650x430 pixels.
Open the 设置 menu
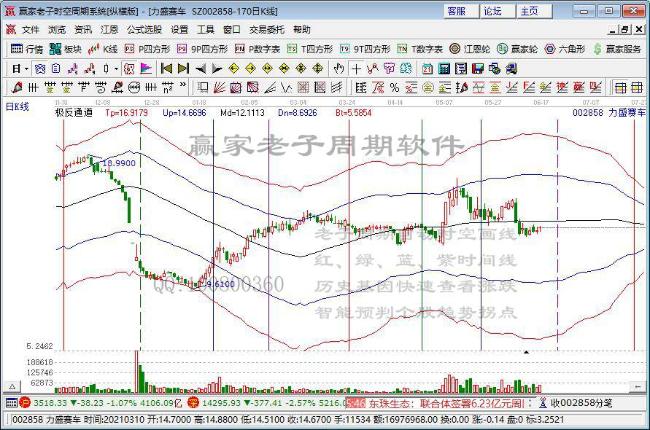click(x=179, y=29)
